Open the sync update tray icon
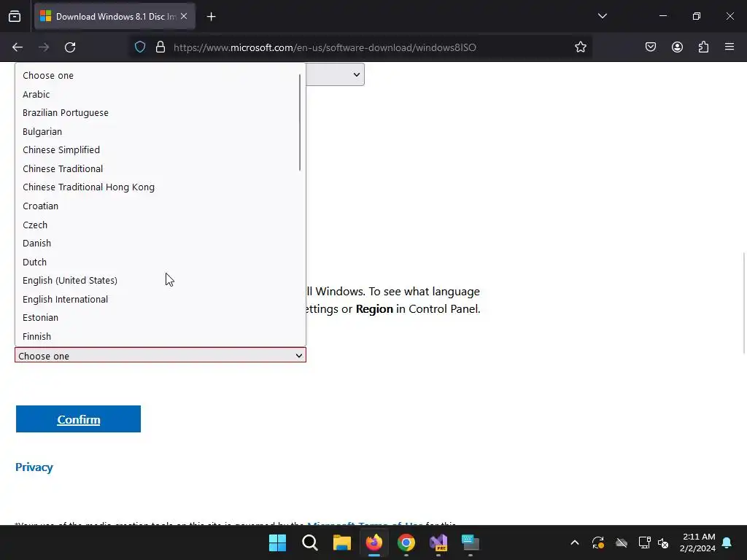 point(598,542)
